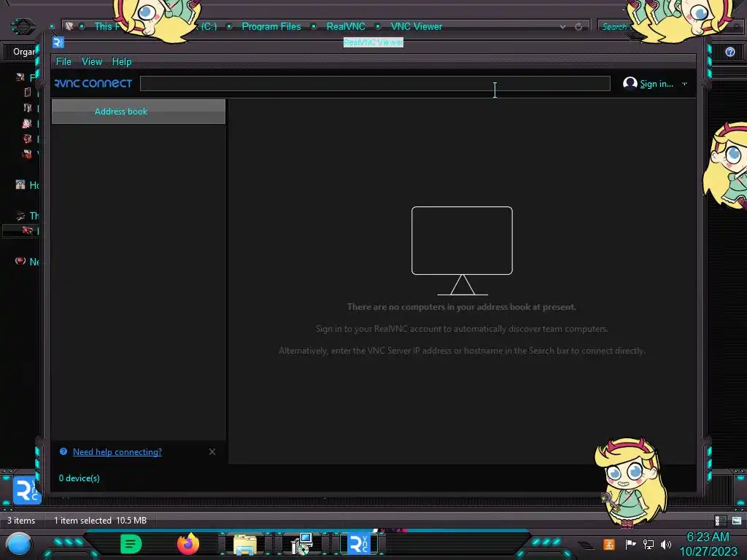
Task: Launch Firefox from the taskbar
Action: 187,544
